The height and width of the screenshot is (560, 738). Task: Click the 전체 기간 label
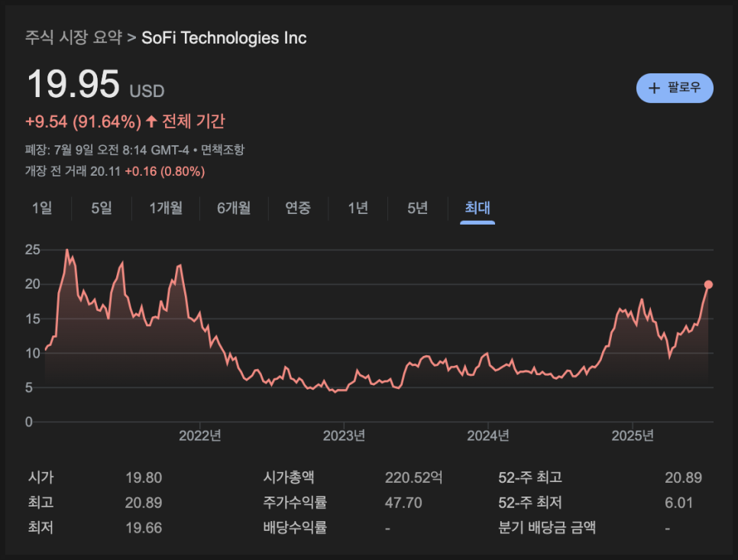pos(193,121)
